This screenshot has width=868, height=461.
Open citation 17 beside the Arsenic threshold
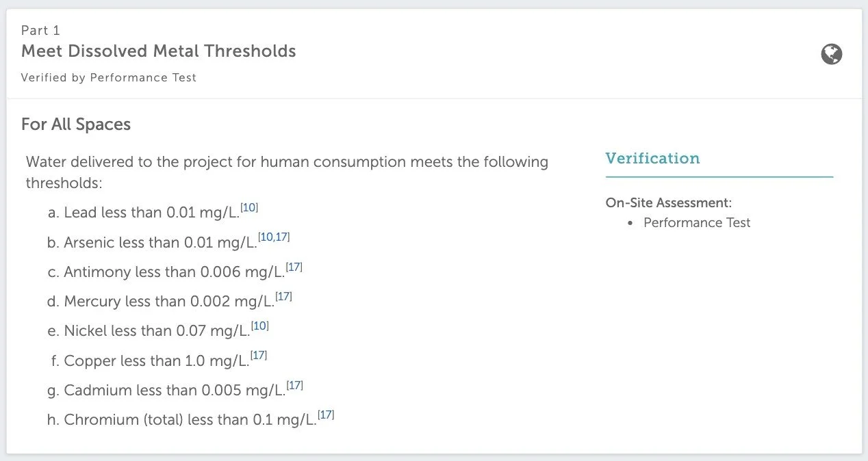click(x=282, y=237)
